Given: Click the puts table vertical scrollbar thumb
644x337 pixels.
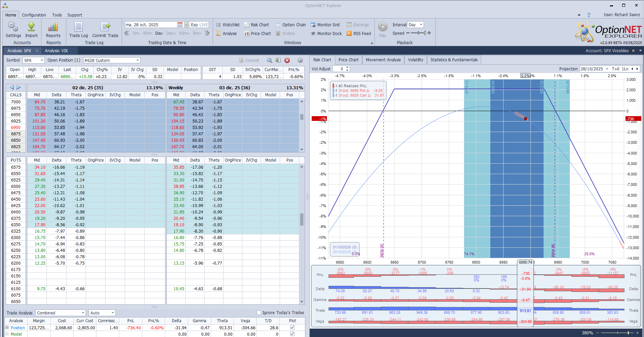Looking at the screenshot, I should coord(302,220).
